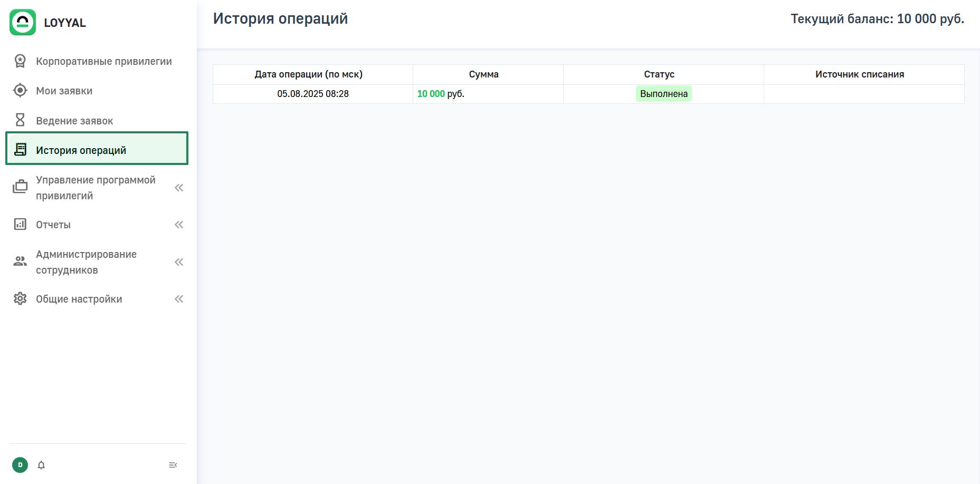The height and width of the screenshot is (484, 980).
Task: Click the Сумма column header
Action: (483, 74)
